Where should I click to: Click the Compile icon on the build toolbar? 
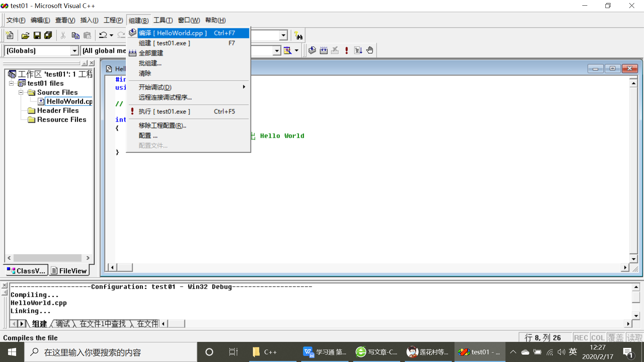click(x=312, y=50)
